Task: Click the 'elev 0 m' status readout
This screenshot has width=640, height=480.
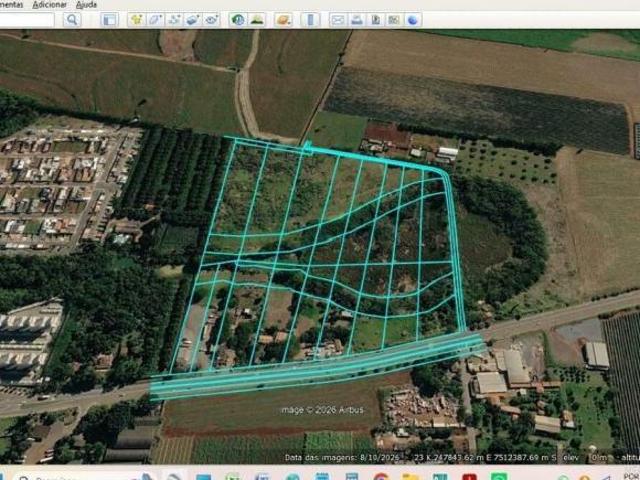Action: 586,458
